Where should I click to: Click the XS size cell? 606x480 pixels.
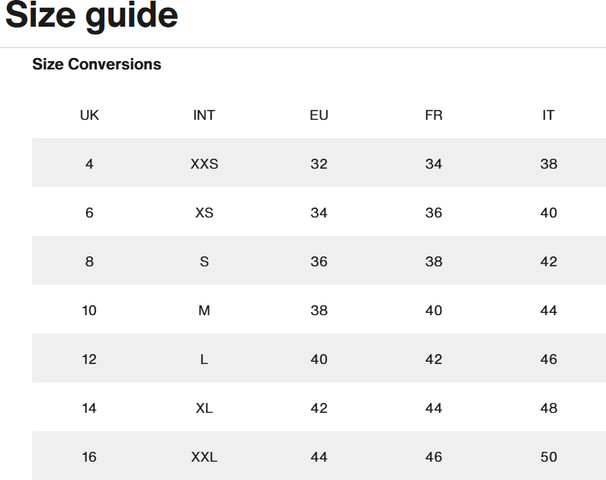(x=204, y=213)
